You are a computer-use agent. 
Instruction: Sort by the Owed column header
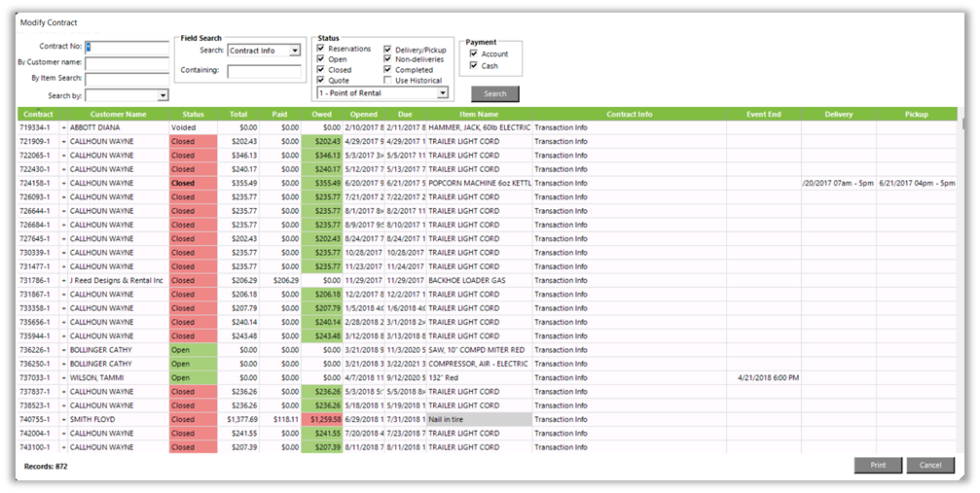(x=322, y=114)
